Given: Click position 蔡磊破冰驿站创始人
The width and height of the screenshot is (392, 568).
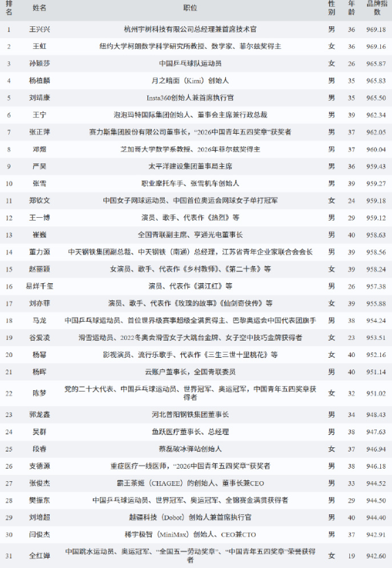Looking at the screenshot, I should (x=190, y=449).
